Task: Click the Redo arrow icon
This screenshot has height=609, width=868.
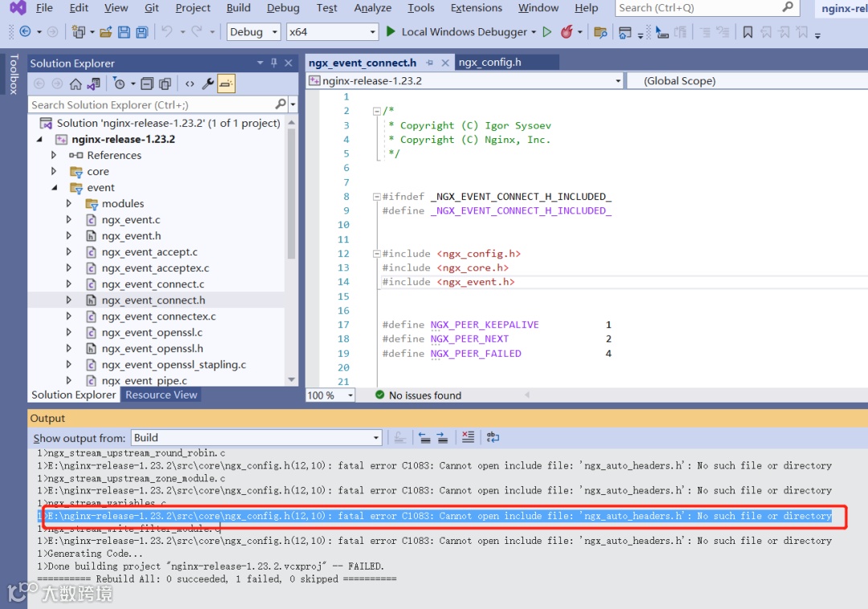Action: coord(197,31)
